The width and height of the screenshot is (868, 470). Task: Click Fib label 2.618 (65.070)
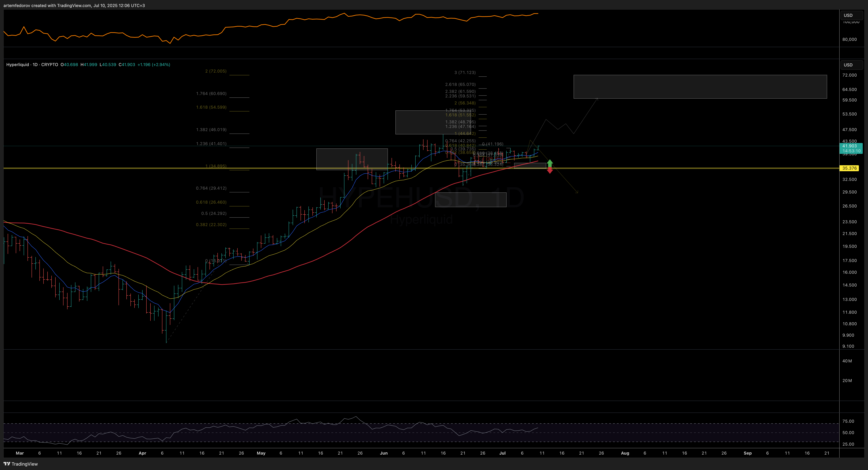point(460,84)
